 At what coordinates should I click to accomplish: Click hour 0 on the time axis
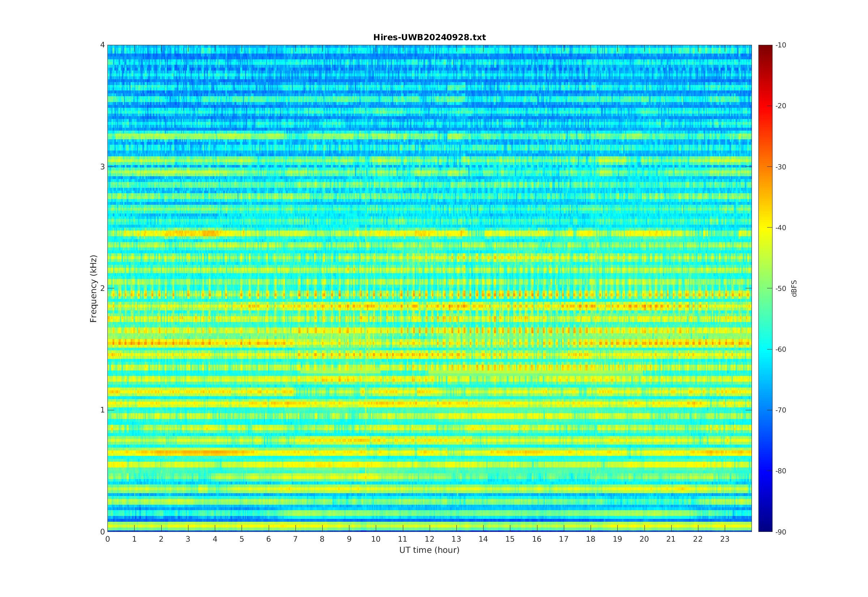pyautogui.click(x=108, y=539)
